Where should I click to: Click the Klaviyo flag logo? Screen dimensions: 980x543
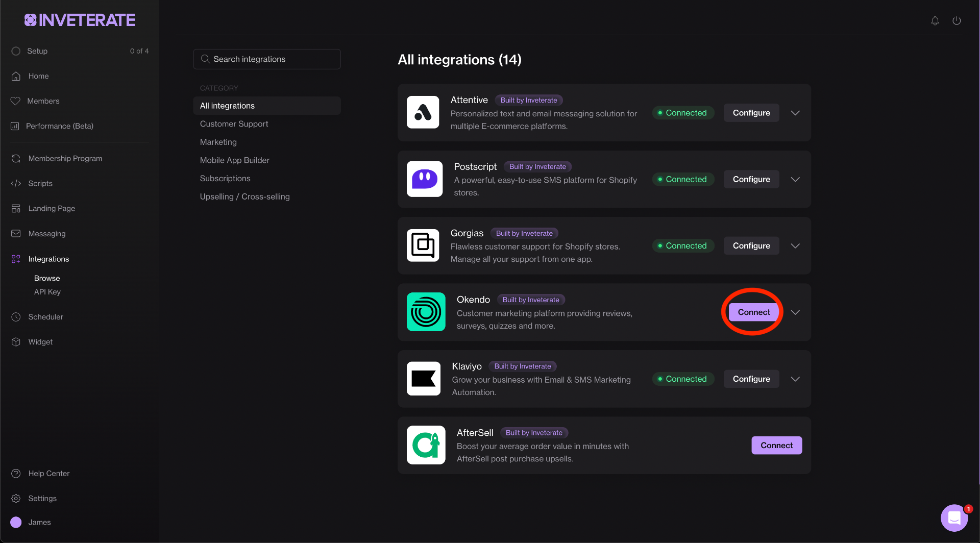[x=423, y=379]
